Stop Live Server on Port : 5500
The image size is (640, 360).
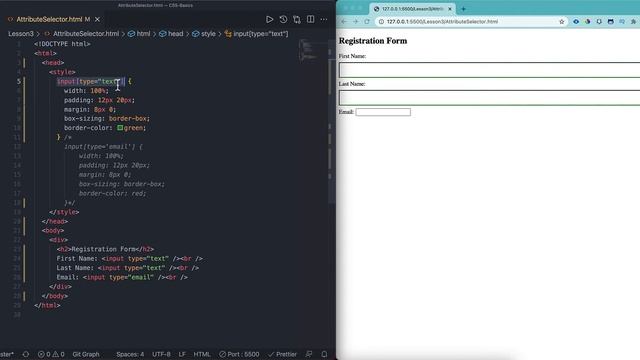(x=239, y=354)
